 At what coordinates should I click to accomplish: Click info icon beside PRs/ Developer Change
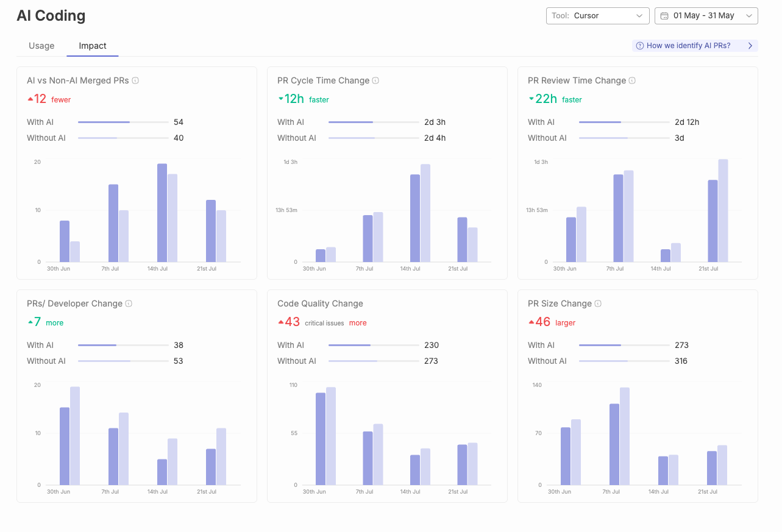click(x=129, y=303)
